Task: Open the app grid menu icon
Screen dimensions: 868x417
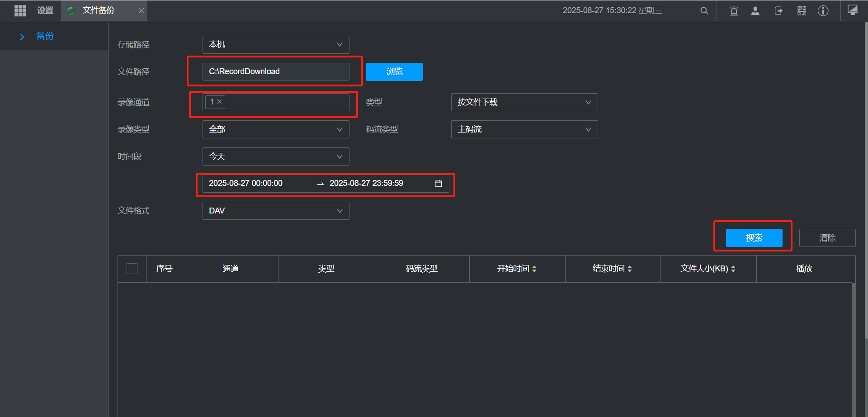Action: [20, 10]
